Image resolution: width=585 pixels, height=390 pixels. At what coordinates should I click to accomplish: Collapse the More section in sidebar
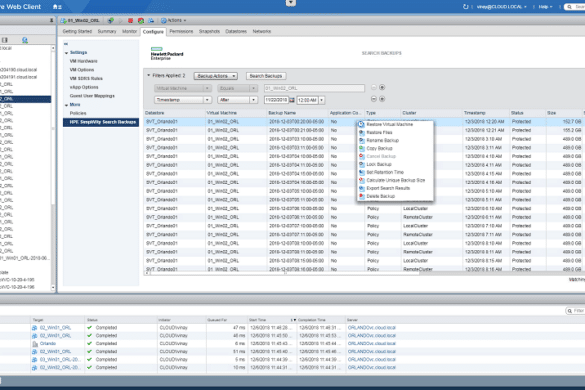[x=66, y=105]
